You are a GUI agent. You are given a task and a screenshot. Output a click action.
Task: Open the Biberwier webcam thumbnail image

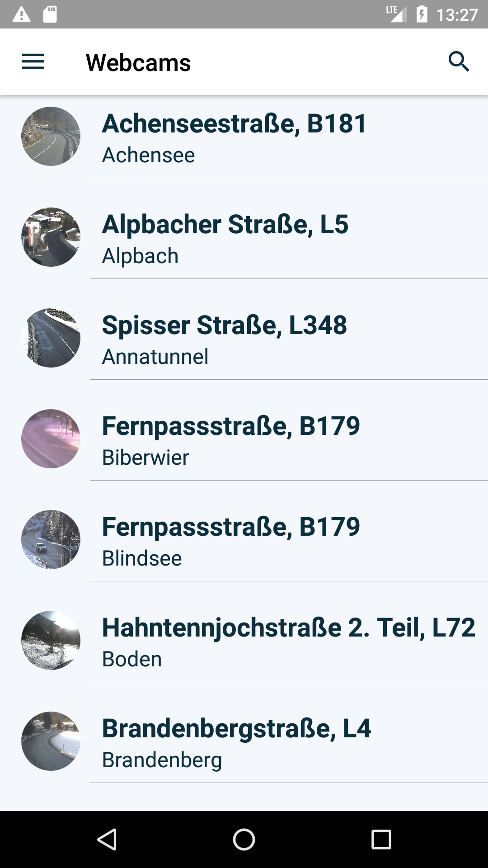[51, 439]
